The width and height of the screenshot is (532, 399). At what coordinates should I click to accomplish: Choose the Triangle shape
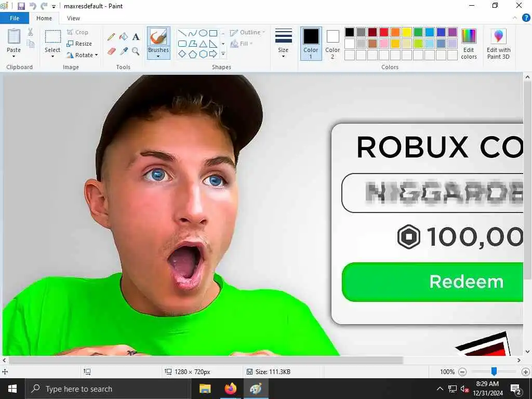tap(203, 44)
